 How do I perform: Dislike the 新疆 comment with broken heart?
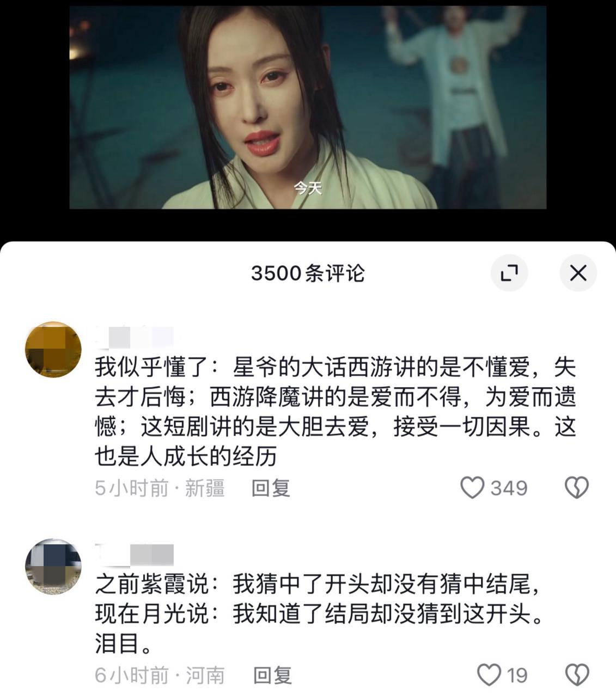coord(577,488)
